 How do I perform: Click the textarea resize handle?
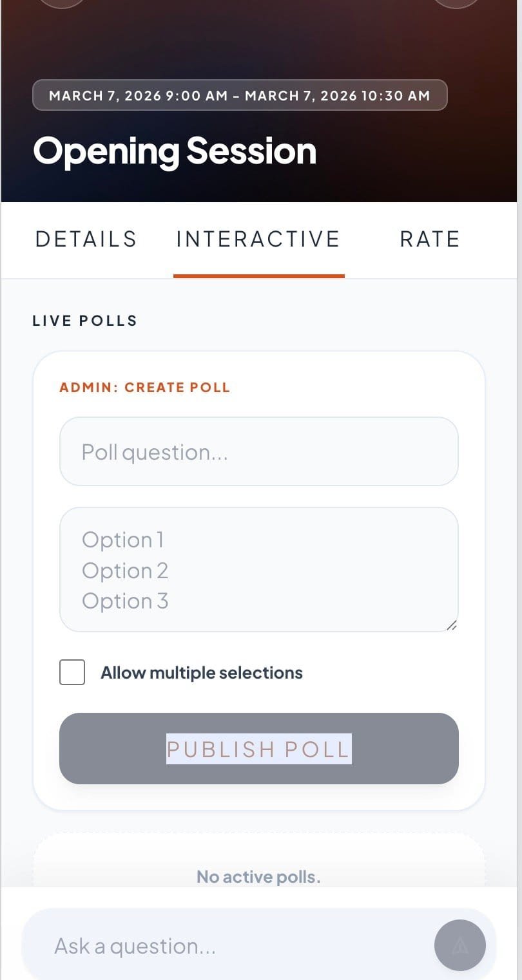[452, 625]
